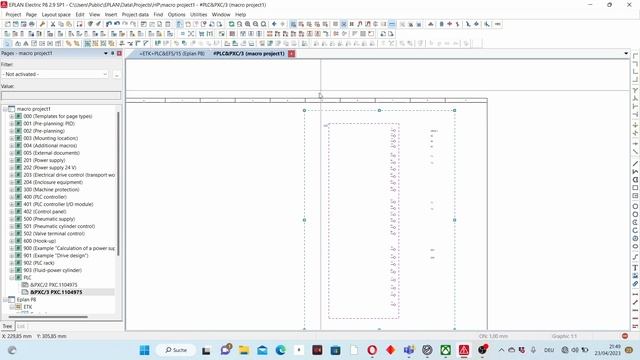Expand the 000 Templates for page types node

tap(12, 116)
